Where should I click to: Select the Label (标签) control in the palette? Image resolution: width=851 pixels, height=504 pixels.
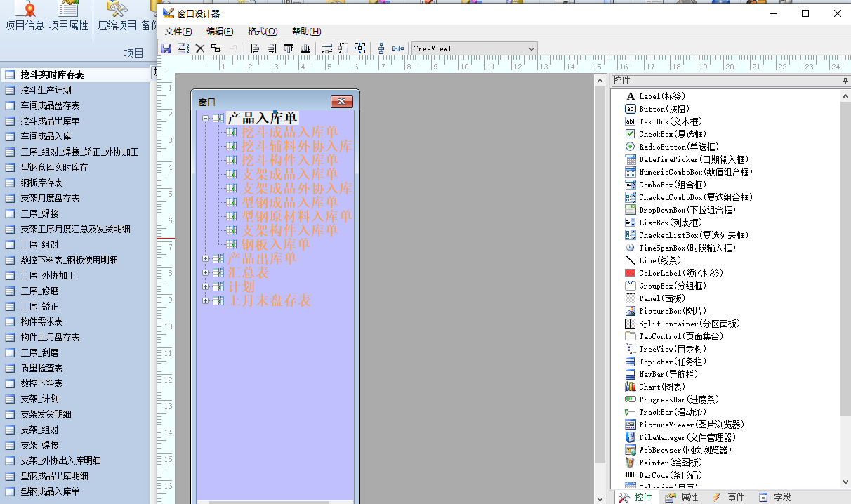[655, 96]
